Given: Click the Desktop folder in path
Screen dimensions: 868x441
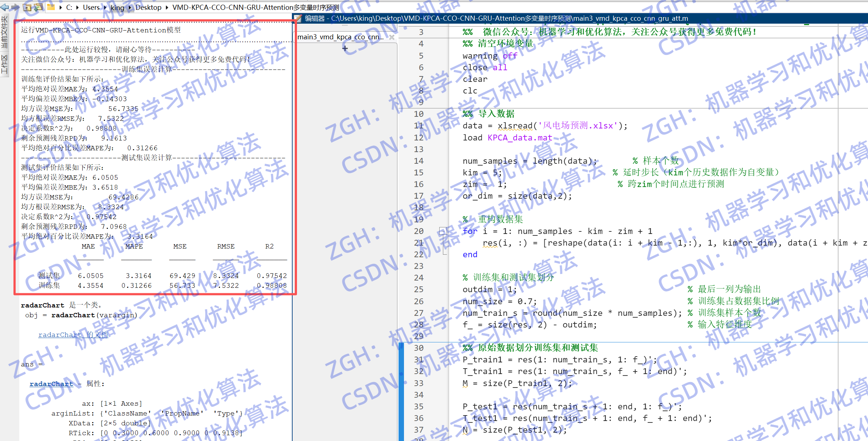Looking at the screenshot, I should pos(148,7).
